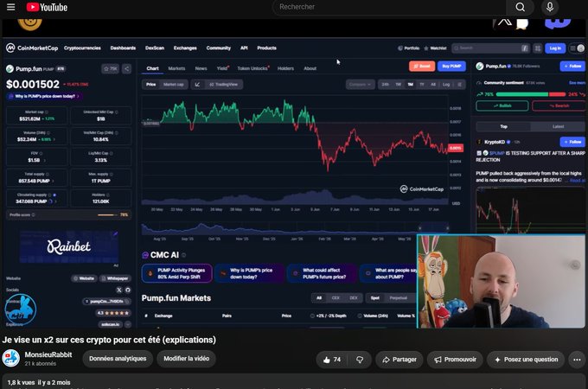The height and width of the screenshot is (389, 588).
Task: Open the Rainbet advertisement banner
Action: point(69,246)
